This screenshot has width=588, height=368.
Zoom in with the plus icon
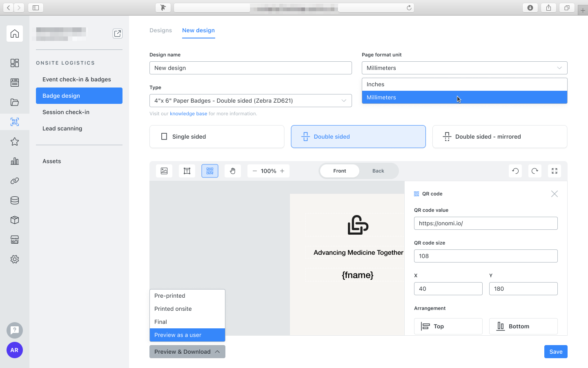point(282,171)
